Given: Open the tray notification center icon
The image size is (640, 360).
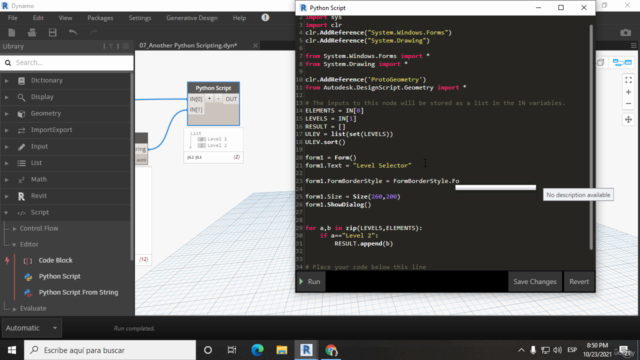Looking at the screenshot, I should click(x=624, y=350).
